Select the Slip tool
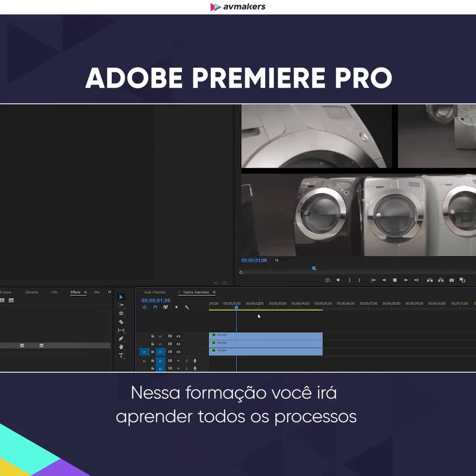 coord(121,330)
